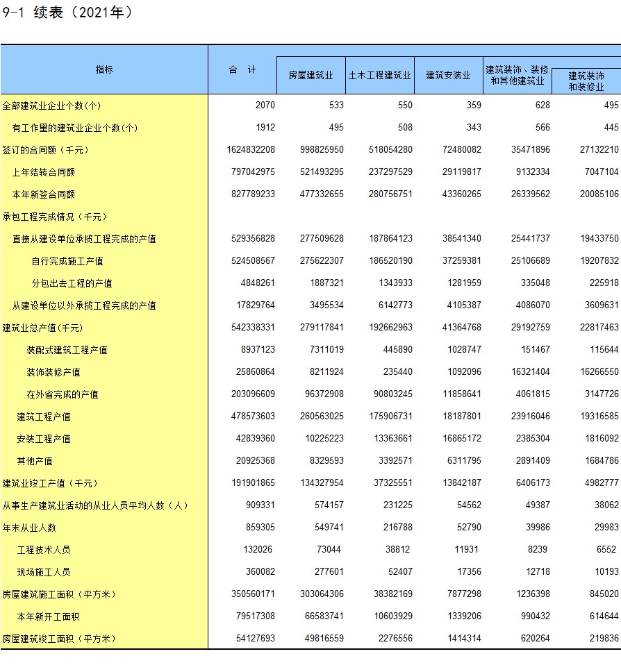The image size is (621, 672).
Task: Select cell value 20925368
Action: (x=255, y=461)
